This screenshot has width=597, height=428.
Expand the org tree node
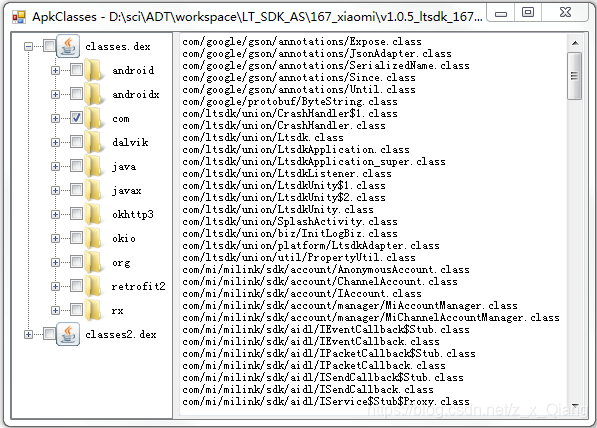(x=55, y=262)
